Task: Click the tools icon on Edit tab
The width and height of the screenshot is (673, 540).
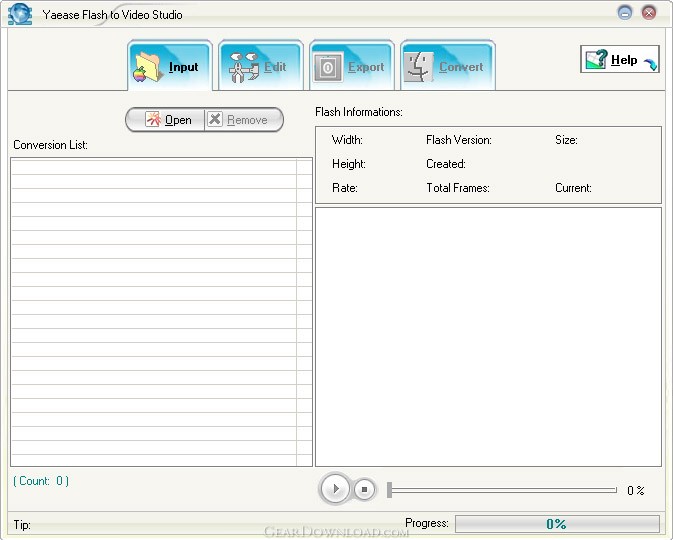Action: (x=243, y=67)
